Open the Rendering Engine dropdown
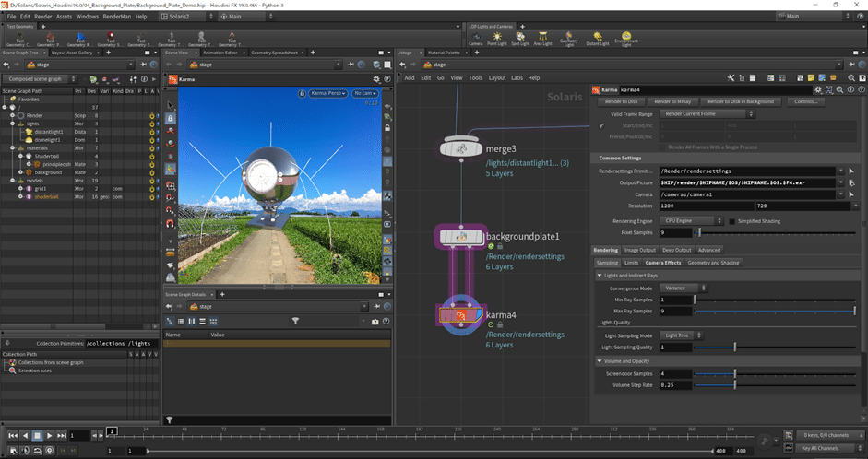This screenshot has width=868, height=459. (692, 221)
